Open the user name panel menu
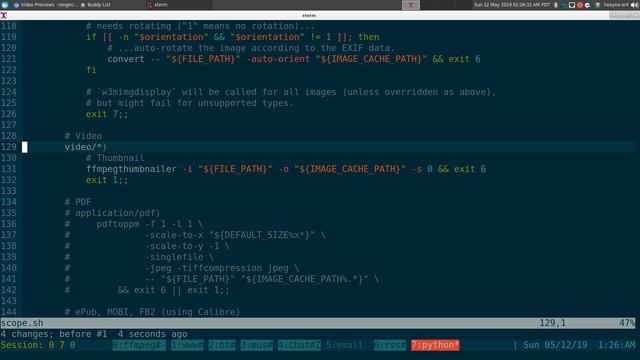This screenshot has height=360, width=640. 616,5
